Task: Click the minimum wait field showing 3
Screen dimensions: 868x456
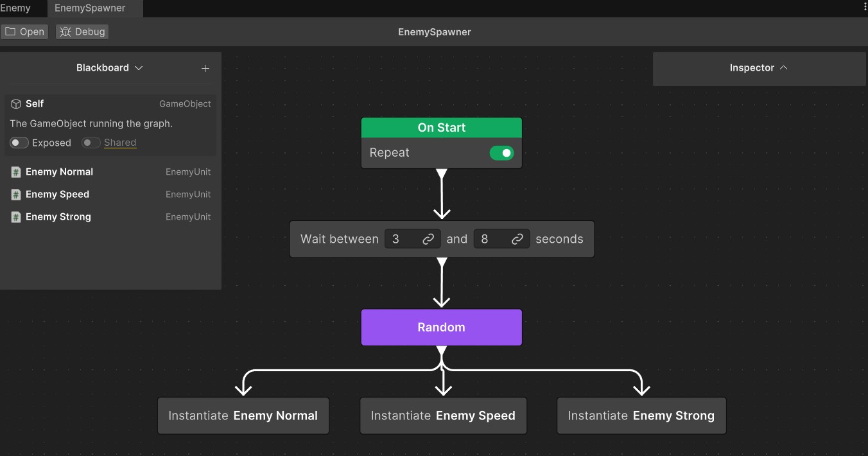Action: [x=413, y=239]
